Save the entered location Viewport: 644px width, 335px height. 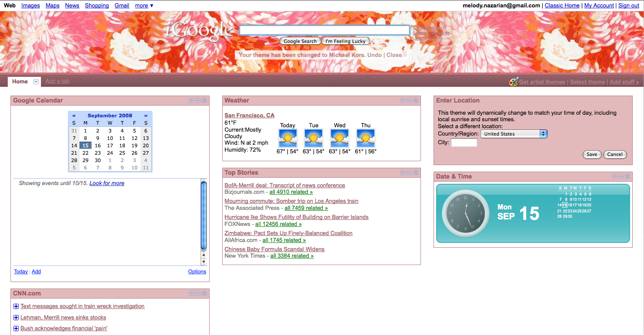coord(592,154)
